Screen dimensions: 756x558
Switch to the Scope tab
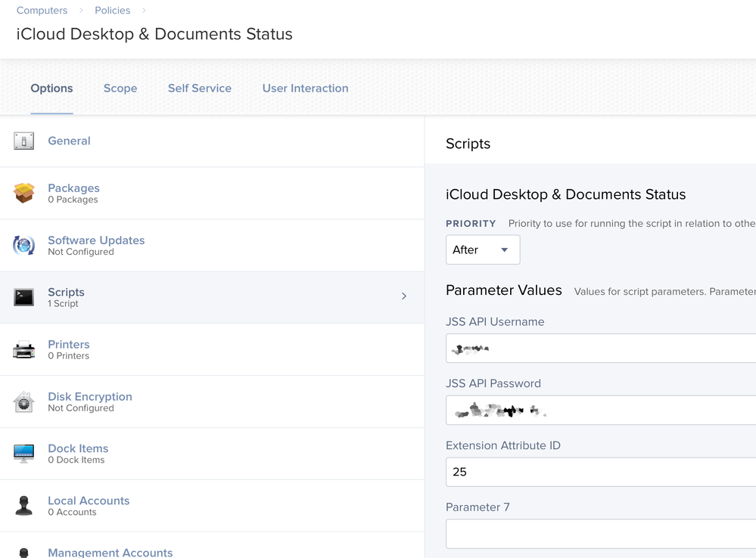[x=120, y=88]
